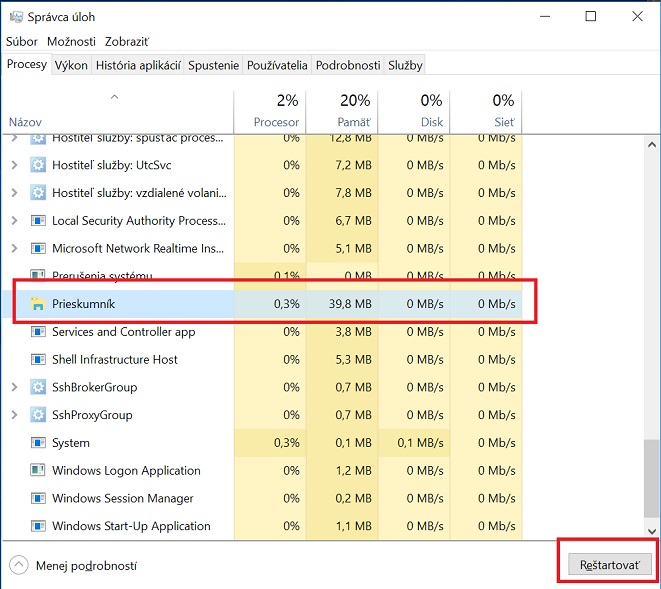
Task: Click the 0,1 MB/s disk value of System
Action: 420,443
